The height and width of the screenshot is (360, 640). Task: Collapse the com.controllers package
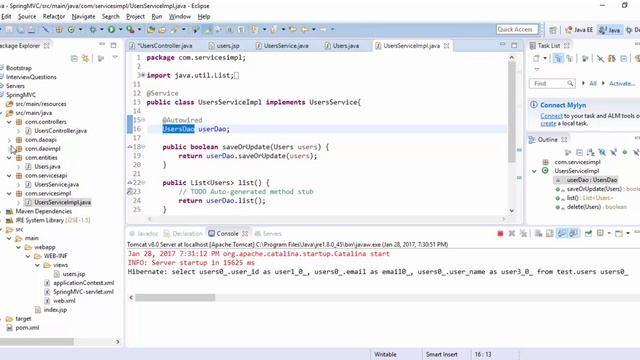[x=9, y=122]
